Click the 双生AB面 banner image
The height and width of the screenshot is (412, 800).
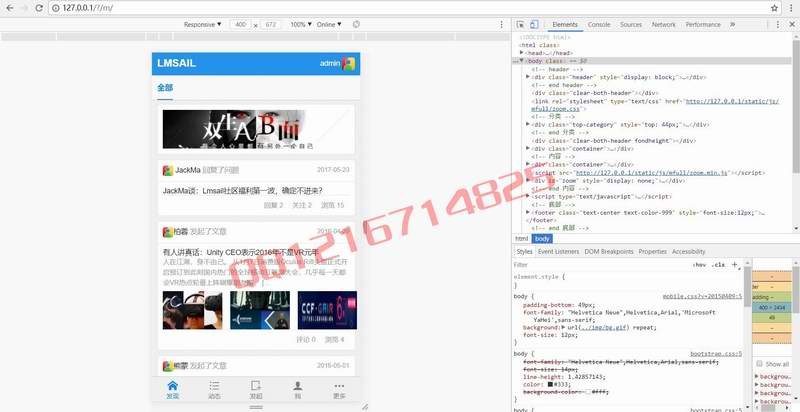(x=256, y=130)
